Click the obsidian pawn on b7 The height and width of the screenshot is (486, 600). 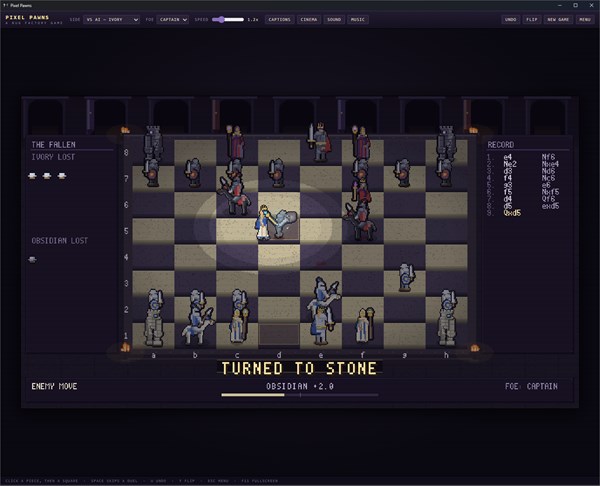point(192,173)
